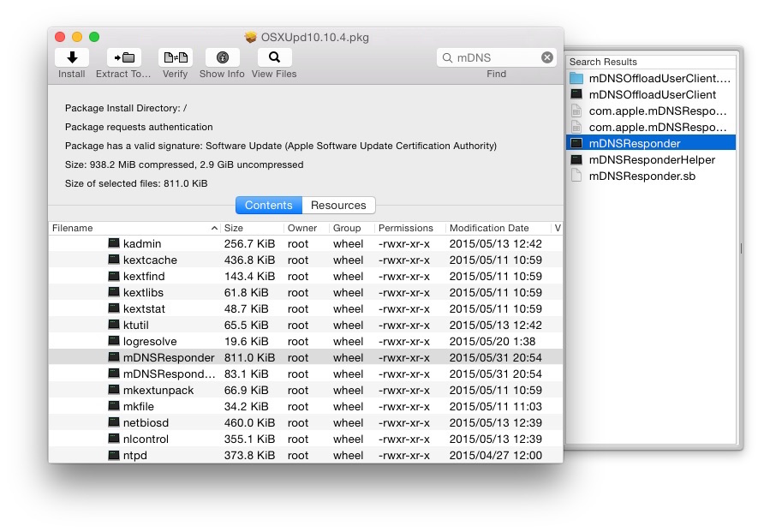
Task: Click the 256.7 KiB size cell
Action: [249, 244]
